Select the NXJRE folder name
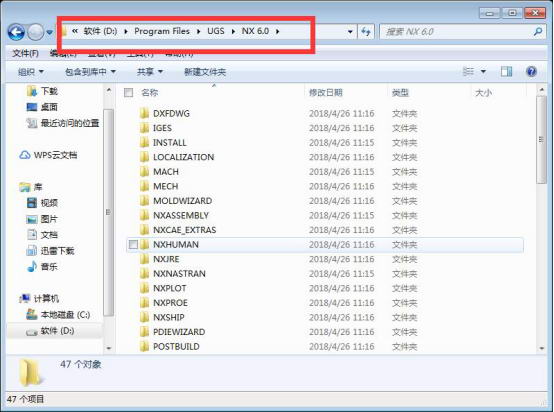The image size is (554, 412). pos(166,259)
